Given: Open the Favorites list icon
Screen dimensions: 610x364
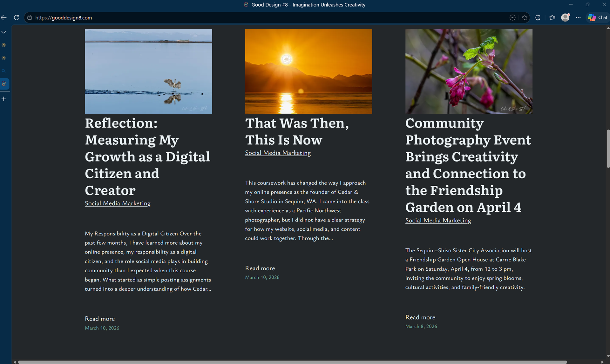Looking at the screenshot, I should 552,18.
